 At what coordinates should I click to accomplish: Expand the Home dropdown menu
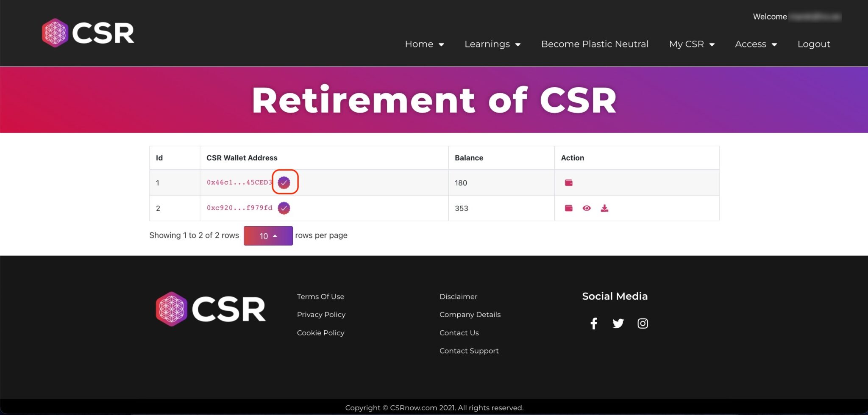click(x=424, y=44)
